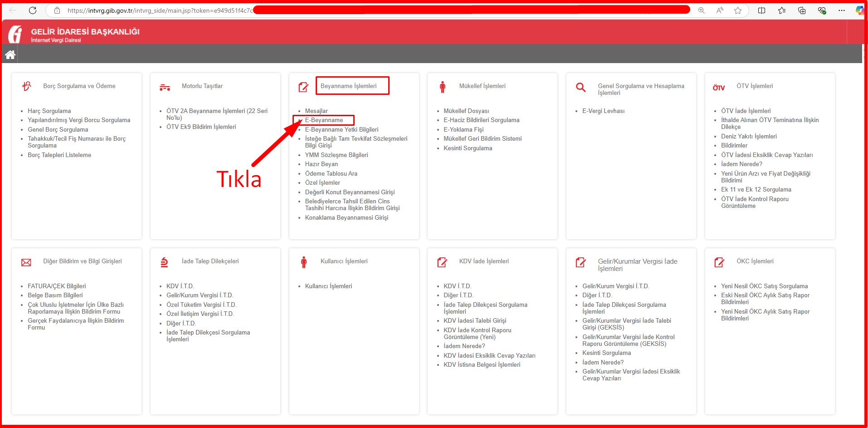Open ÖTV İade İşlemleri link

tap(746, 111)
